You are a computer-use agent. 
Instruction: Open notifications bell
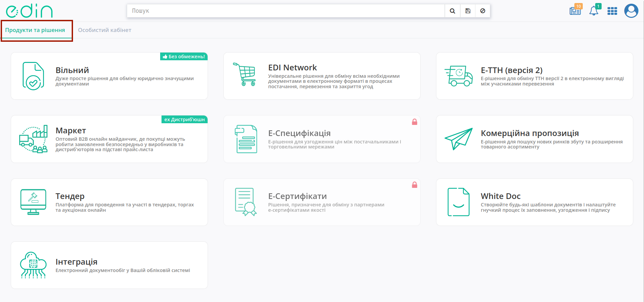[x=594, y=11]
